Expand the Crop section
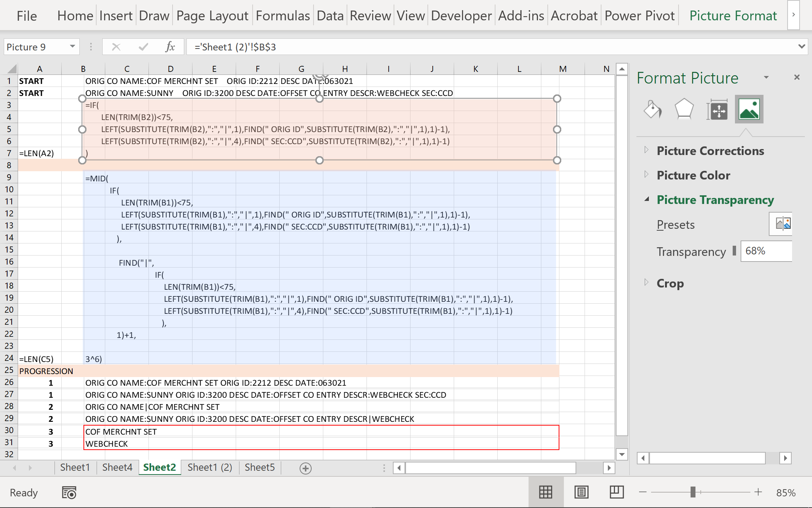The width and height of the screenshot is (812, 508). pyautogui.click(x=646, y=283)
